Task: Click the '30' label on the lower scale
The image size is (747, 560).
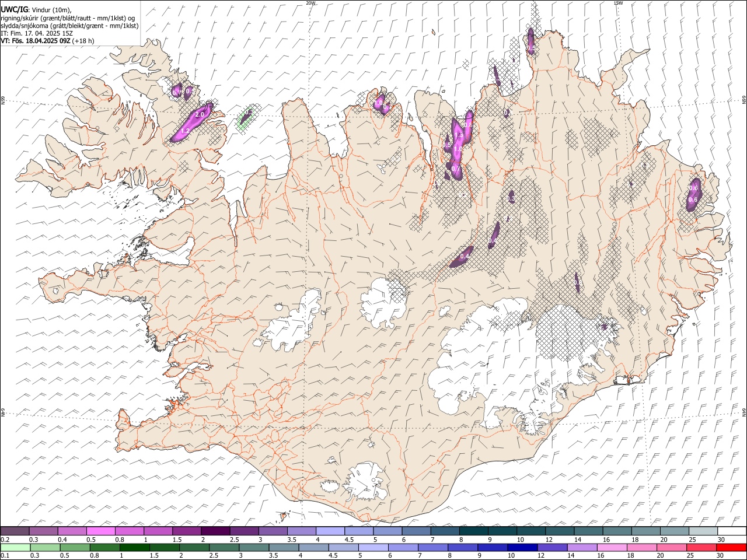Action: tap(721, 555)
